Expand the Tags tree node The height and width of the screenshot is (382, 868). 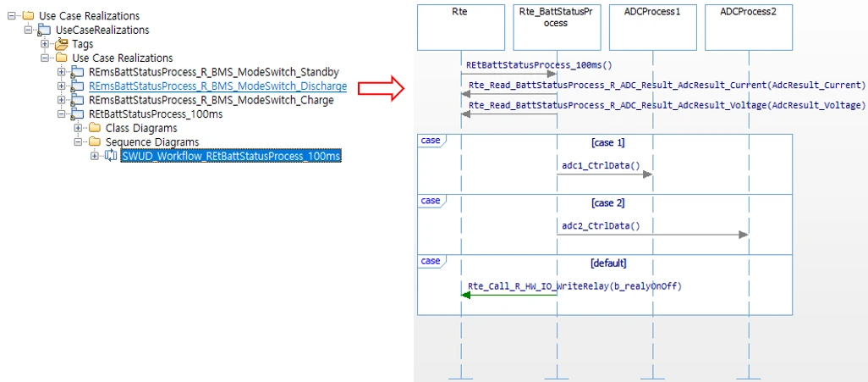pyautogui.click(x=45, y=44)
